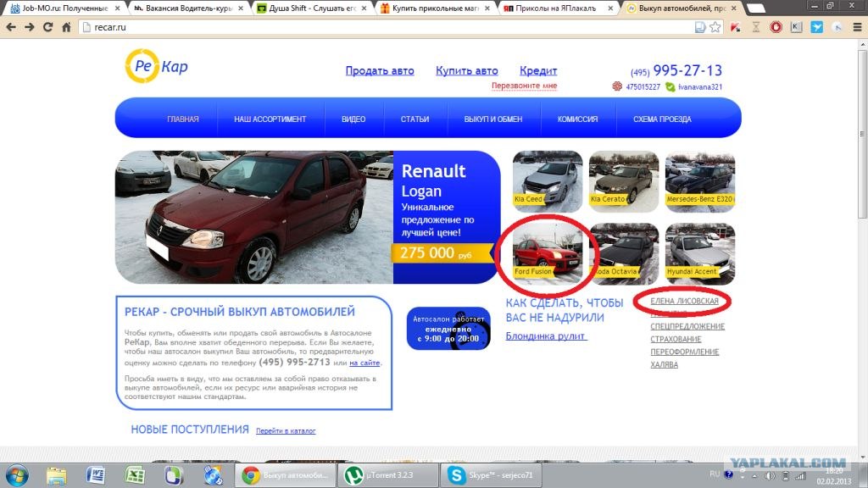Screen dimensions: 868x488
Task: Click the blue bird extension icon
Action: click(x=816, y=26)
